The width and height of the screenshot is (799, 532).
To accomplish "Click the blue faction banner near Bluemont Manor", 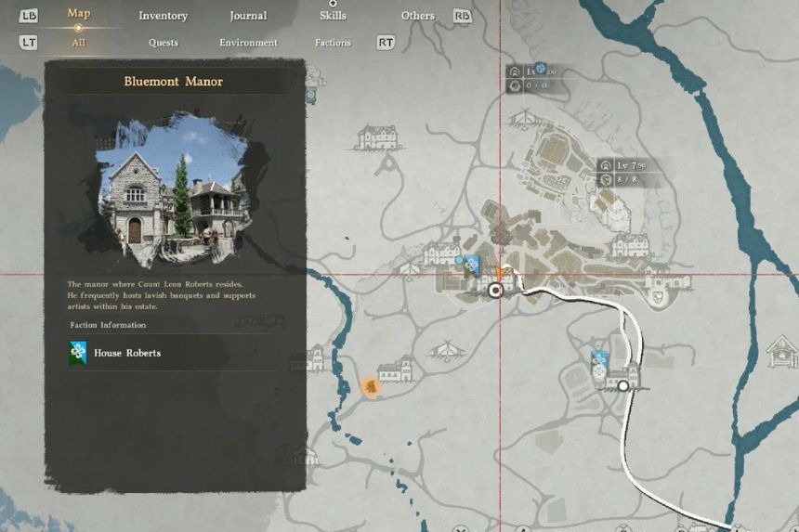I will pos(472,266).
